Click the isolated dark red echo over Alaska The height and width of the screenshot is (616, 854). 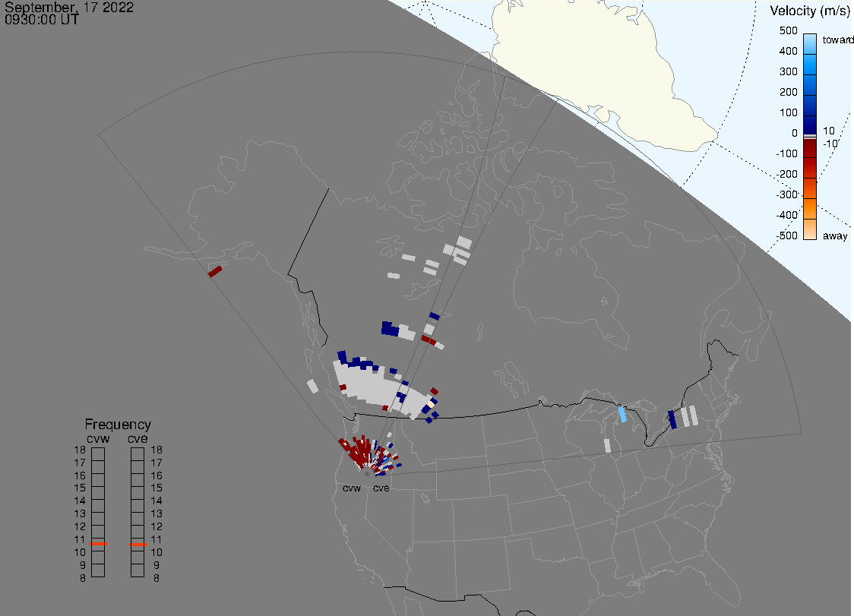click(215, 271)
